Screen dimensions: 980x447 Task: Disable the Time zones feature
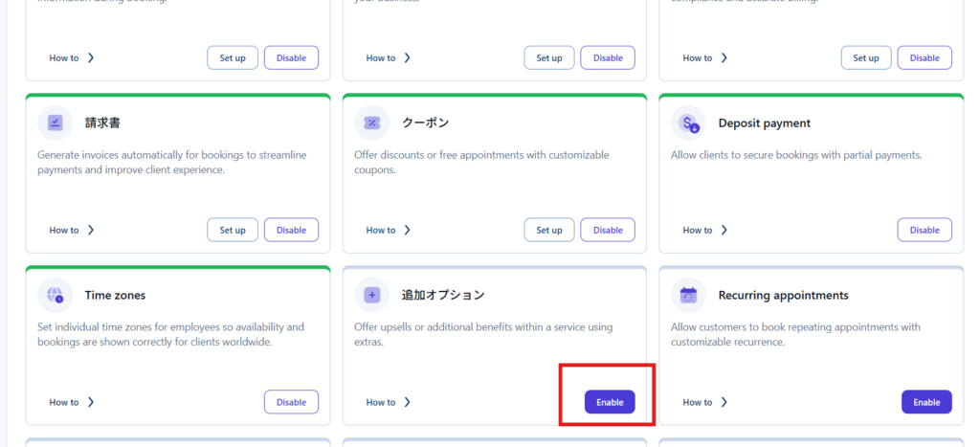point(291,402)
